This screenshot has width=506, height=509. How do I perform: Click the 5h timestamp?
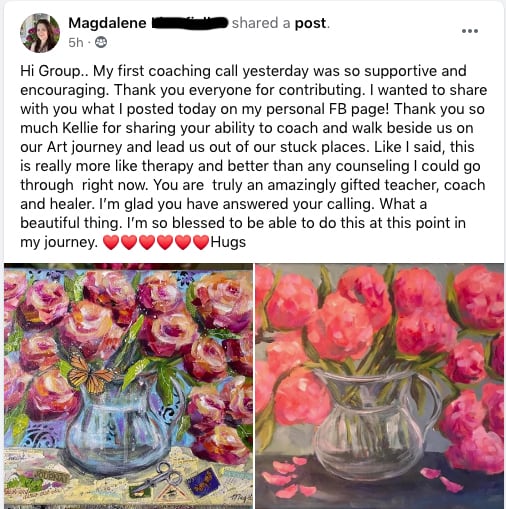pos(76,43)
